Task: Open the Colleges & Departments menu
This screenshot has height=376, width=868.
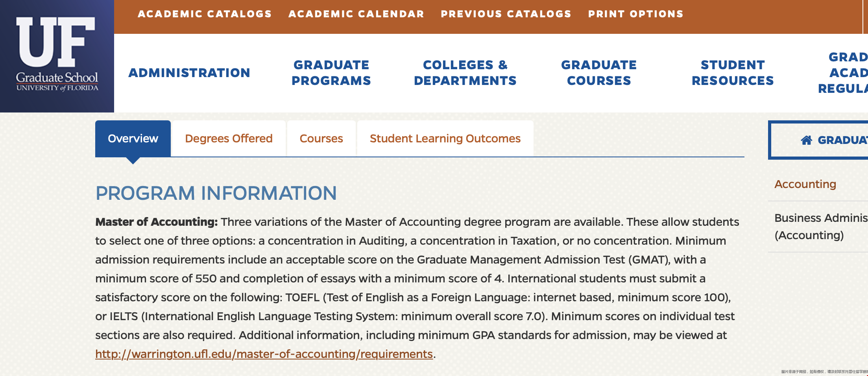Action: click(465, 73)
